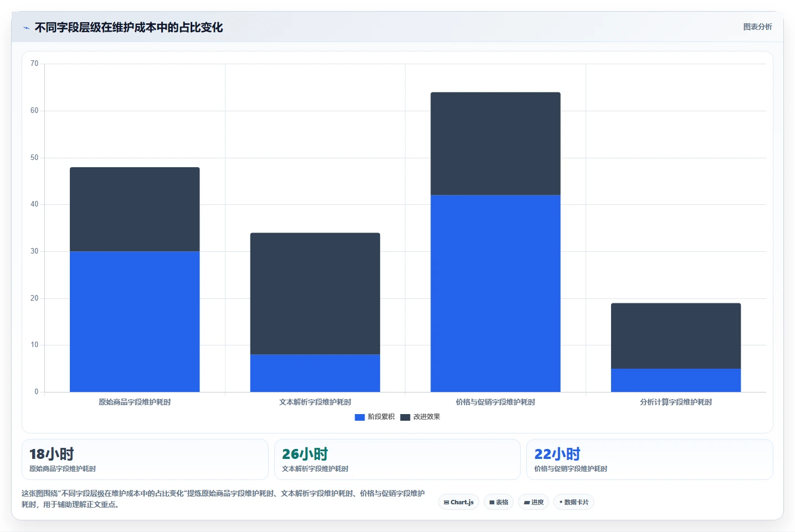The height and width of the screenshot is (532, 795).
Task: Click the dark 改进效果 legend swatch
Action: pyautogui.click(x=405, y=417)
